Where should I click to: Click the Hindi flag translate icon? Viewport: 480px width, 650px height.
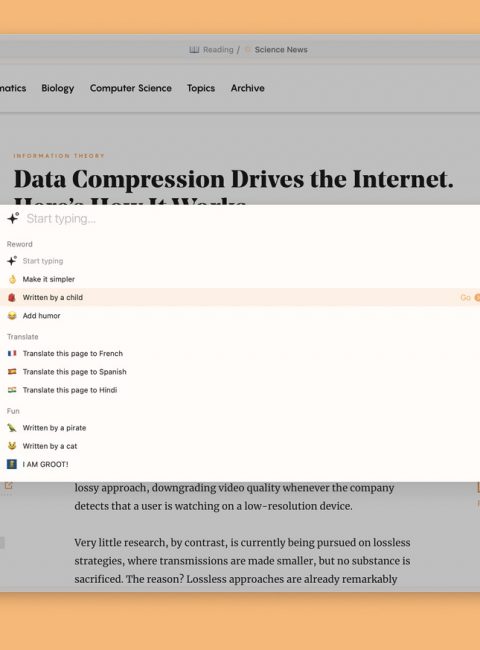tap(12, 390)
